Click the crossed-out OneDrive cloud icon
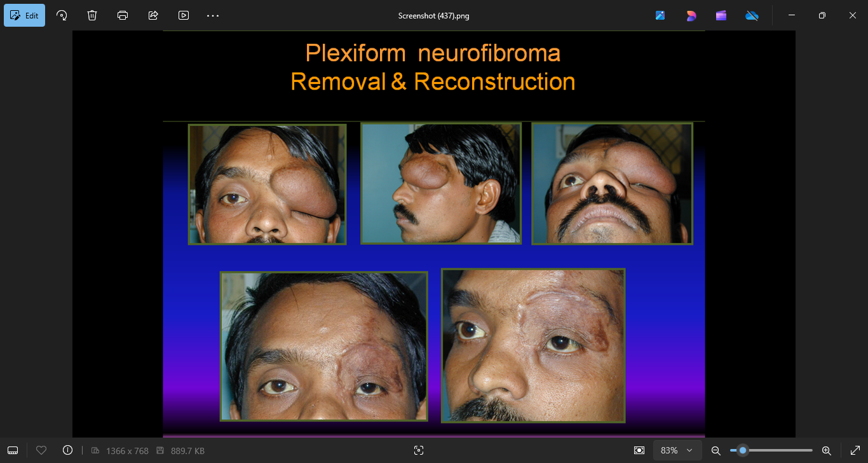The height and width of the screenshot is (463, 868). coord(752,15)
